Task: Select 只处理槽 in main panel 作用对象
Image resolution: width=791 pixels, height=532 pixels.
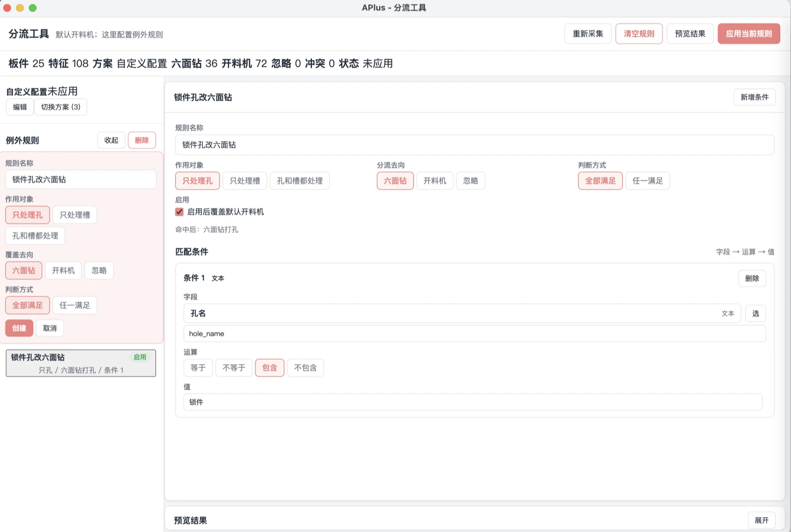Action: point(245,181)
